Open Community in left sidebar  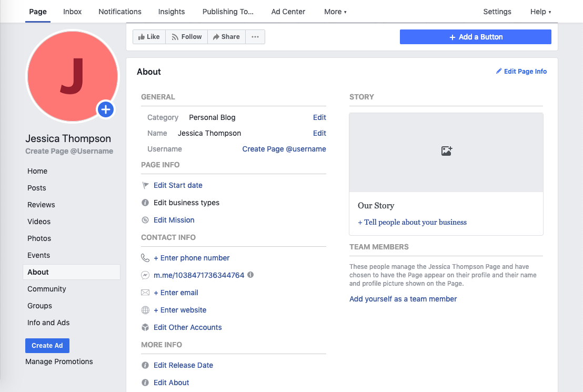click(46, 289)
